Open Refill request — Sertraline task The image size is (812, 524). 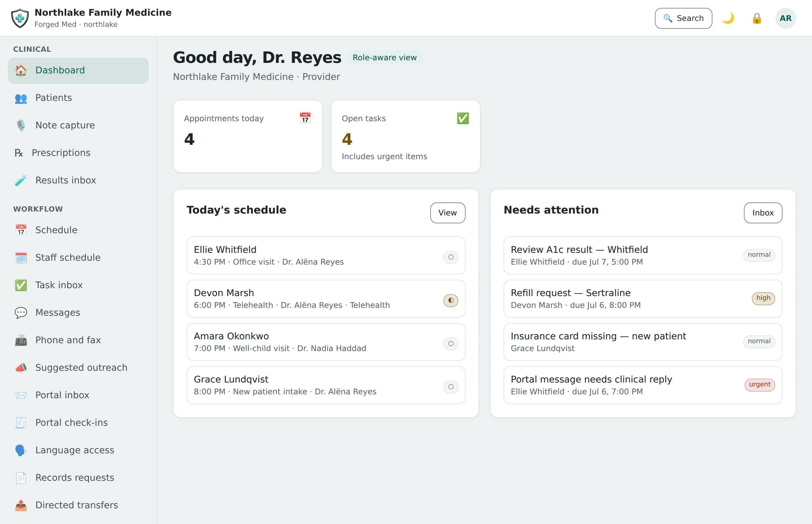coord(643,299)
